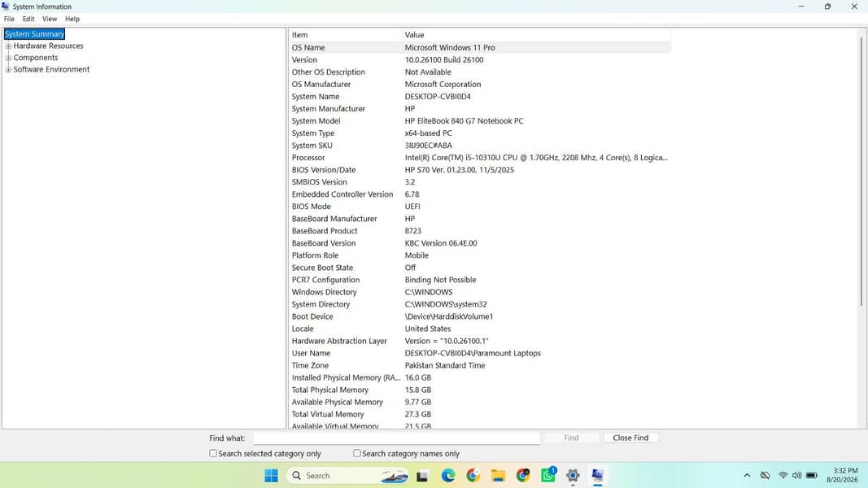The image size is (868, 488).
Task: Click the Find button
Action: [571, 438]
